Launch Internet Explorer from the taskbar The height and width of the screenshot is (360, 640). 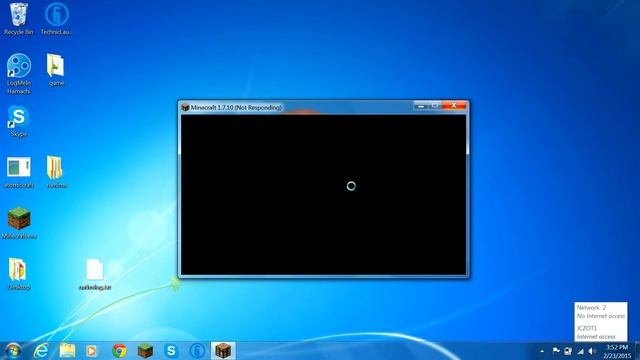click(x=41, y=351)
